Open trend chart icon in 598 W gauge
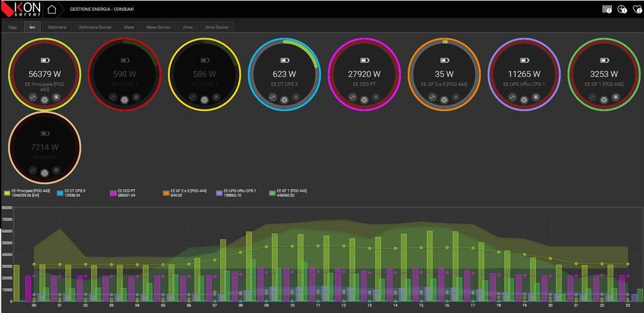The width and height of the screenshot is (644, 313). [x=113, y=97]
